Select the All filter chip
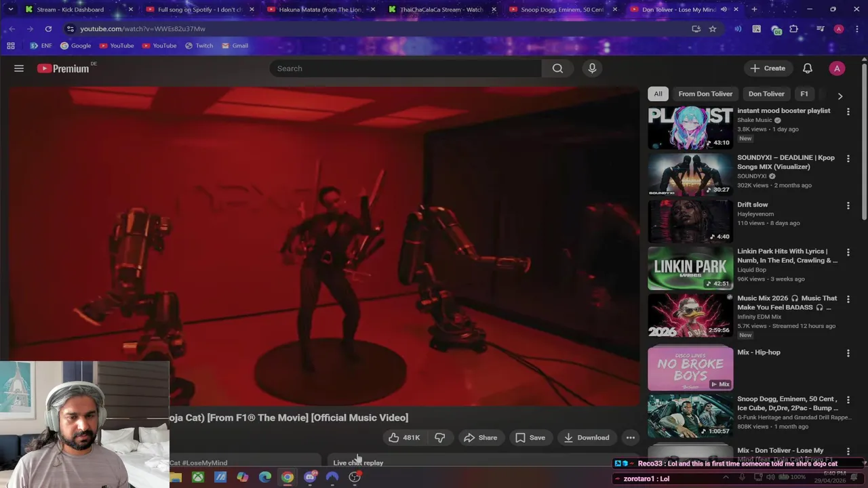Screen dimensions: 868x488 tap(658, 94)
